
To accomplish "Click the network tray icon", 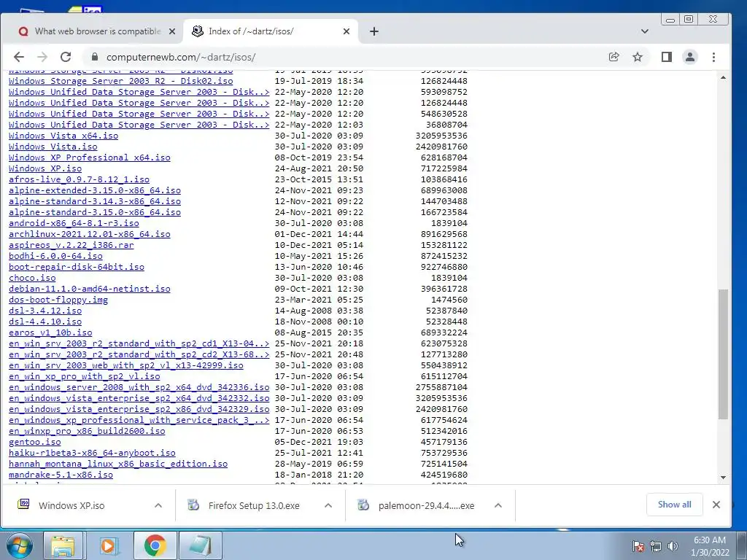I will 656,546.
